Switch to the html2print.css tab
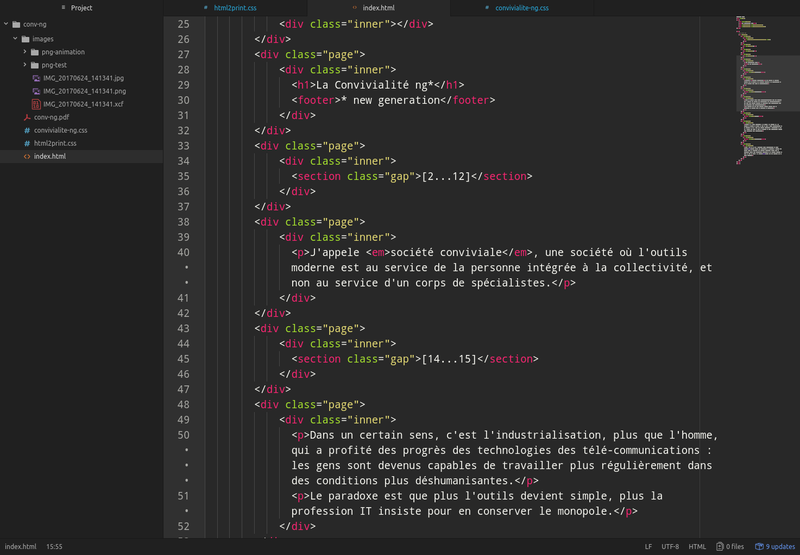The image size is (800, 555). coord(235,8)
